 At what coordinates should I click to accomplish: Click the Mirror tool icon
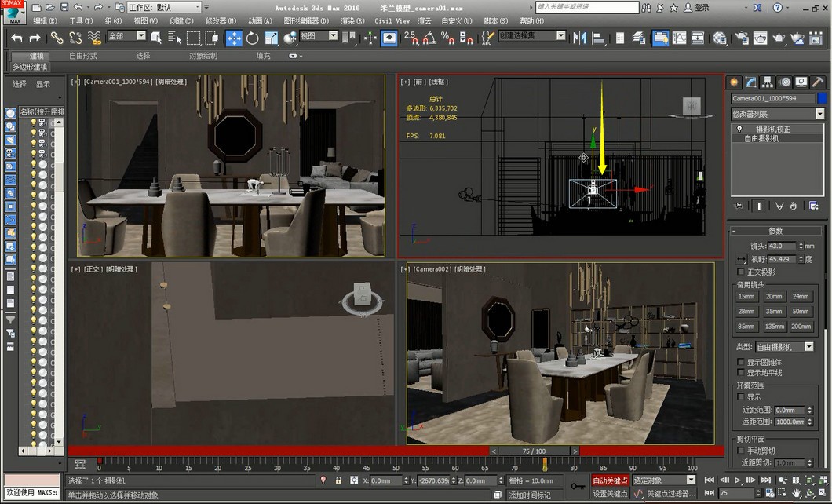(578, 38)
